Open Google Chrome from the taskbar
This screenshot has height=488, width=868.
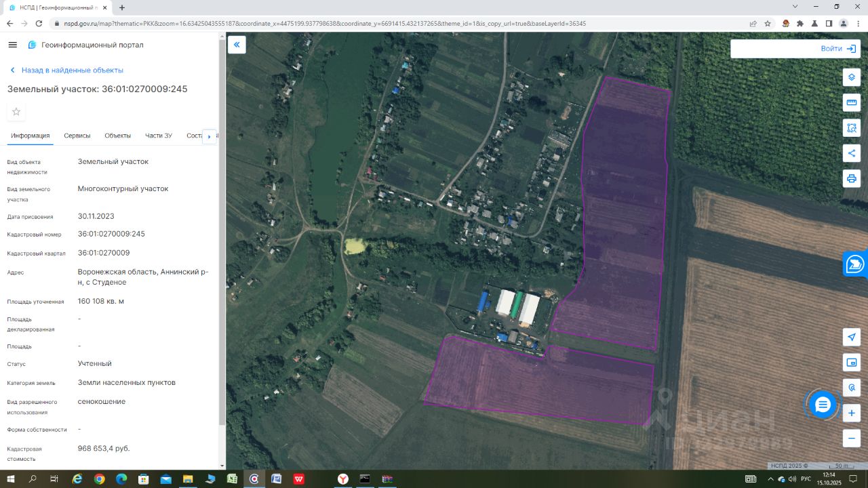pos(100,479)
